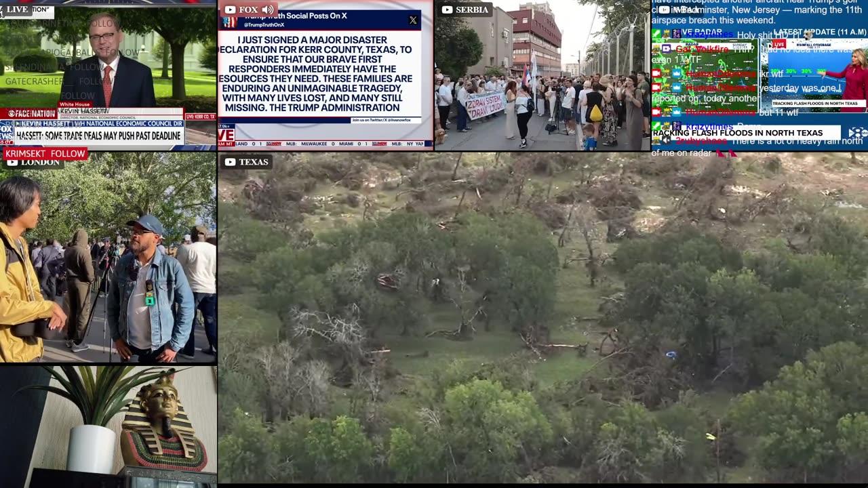Viewport: 868px width, 488px height.
Task: Click the YouTube icon beside FOX label
Action: (230, 9)
